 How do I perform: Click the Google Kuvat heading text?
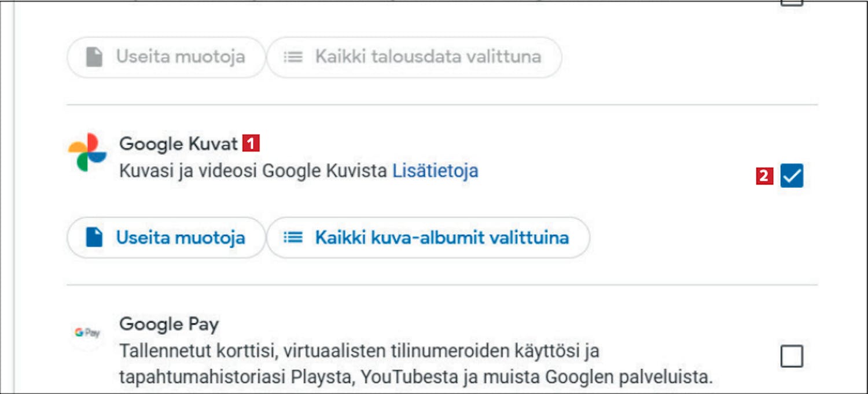[x=178, y=143]
